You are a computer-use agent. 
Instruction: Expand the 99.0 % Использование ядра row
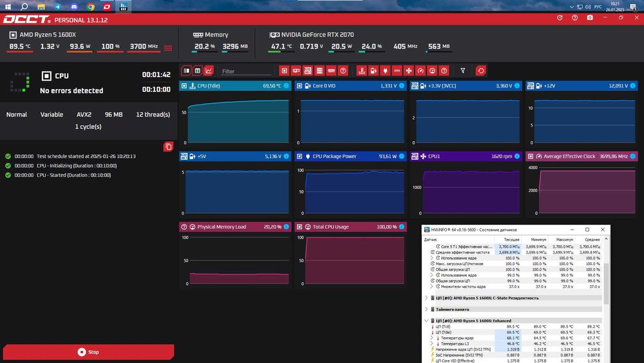pyautogui.click(x=432, y=275)
